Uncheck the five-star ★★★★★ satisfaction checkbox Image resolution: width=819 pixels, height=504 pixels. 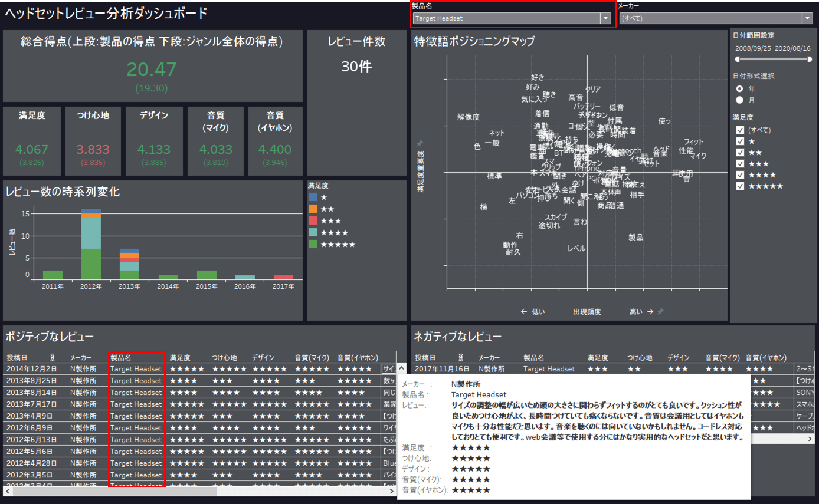pyautogui.click(x=740, y=186)
